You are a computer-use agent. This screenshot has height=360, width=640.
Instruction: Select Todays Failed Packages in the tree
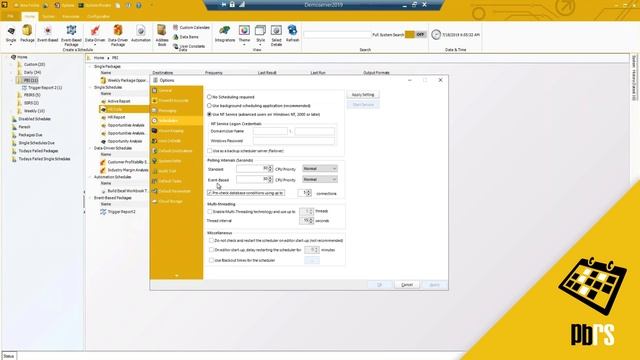[38, 151]
